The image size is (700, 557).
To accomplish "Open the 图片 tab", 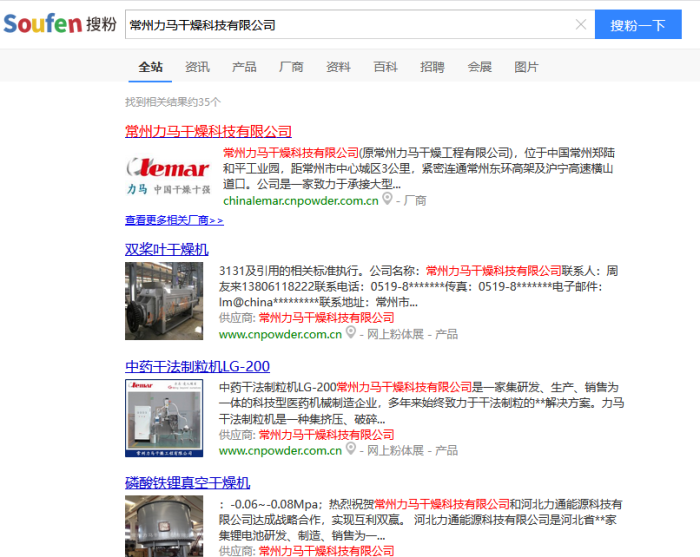I will pyautogui.click(x=526, y=67).
